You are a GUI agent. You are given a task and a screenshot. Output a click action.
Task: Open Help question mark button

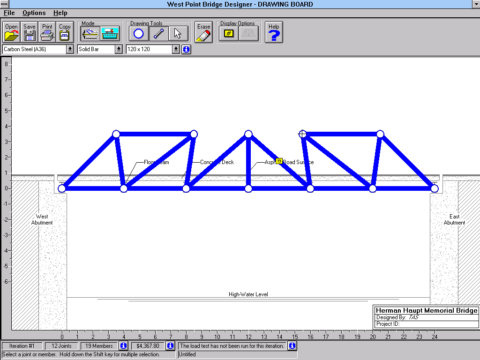[x=274, y=32]
